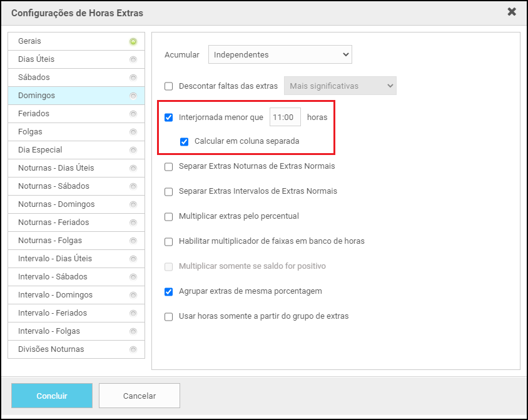Click the status circle icon next to Sábados
The height and width of the screenshot is (420, 528).
pos(133,78)
